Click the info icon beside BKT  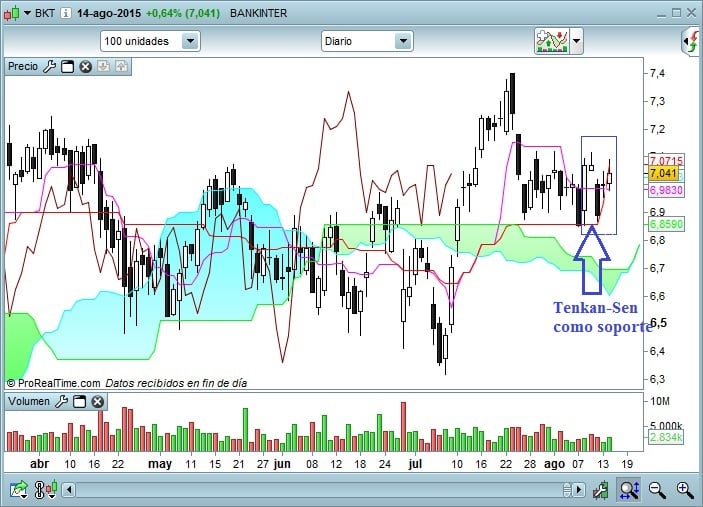point(65,13)
